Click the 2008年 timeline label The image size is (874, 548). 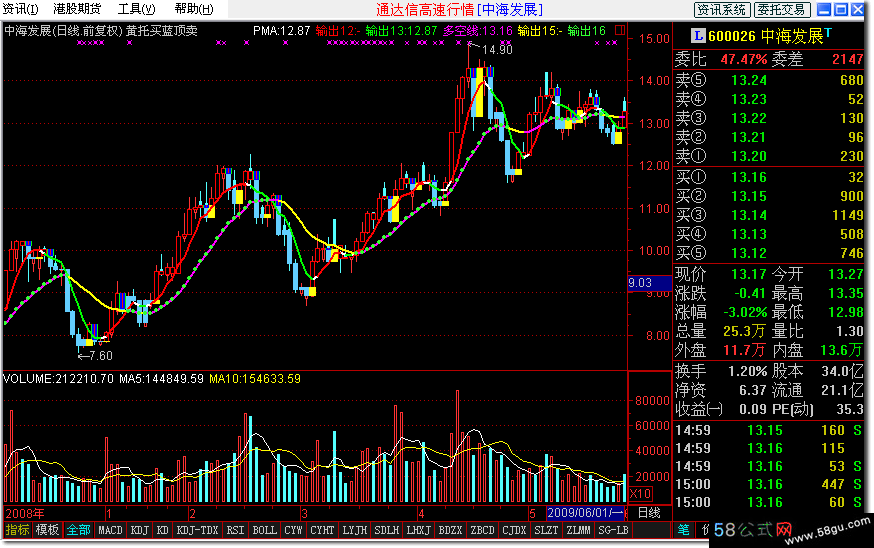click(x=25, y=513)
